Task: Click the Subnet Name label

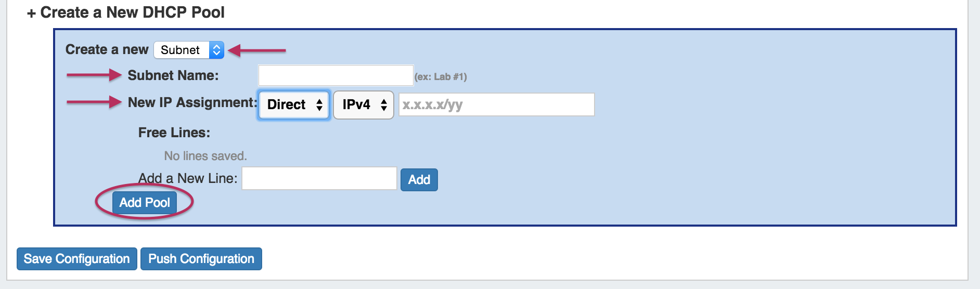Action: [x=173, y=75]
